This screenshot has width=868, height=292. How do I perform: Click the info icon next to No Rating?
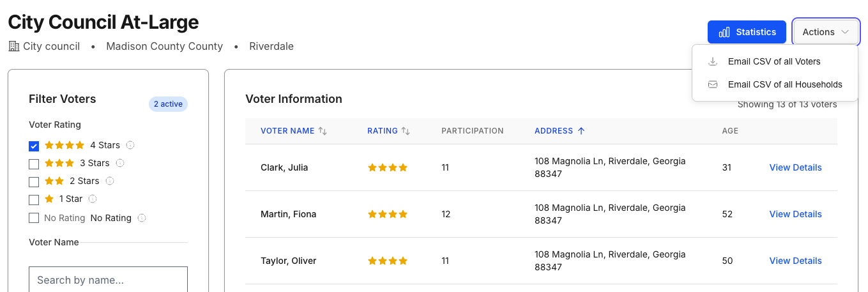[x=142, y=218]
